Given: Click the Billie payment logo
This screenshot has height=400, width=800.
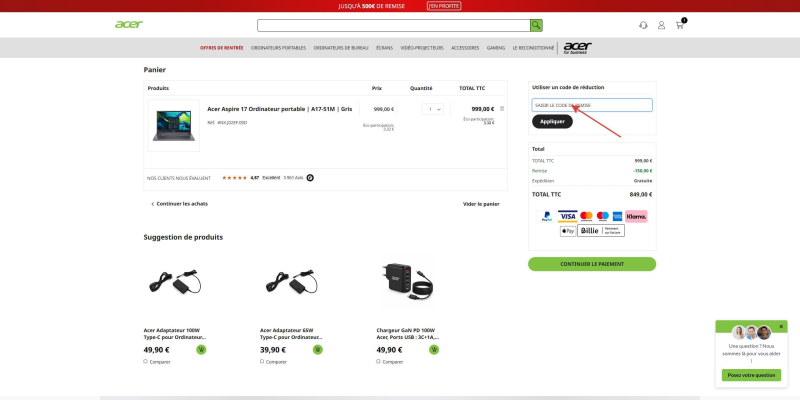Looking at the screenshot, I should [x=601, y=231].
